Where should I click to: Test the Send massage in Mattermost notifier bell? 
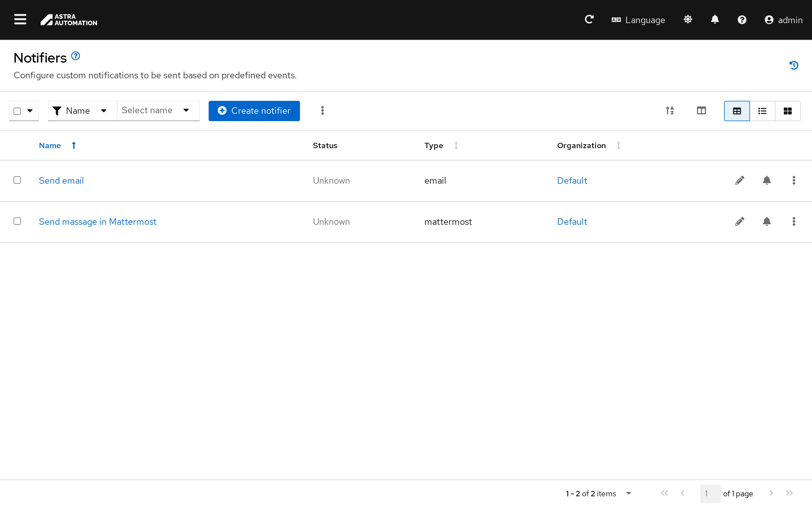[x=767, y=222]
